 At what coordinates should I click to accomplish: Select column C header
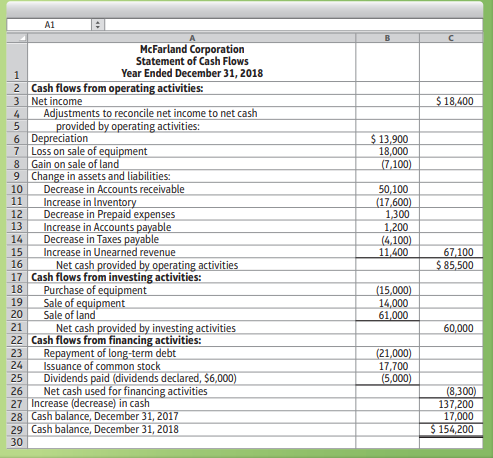[451, 38]
